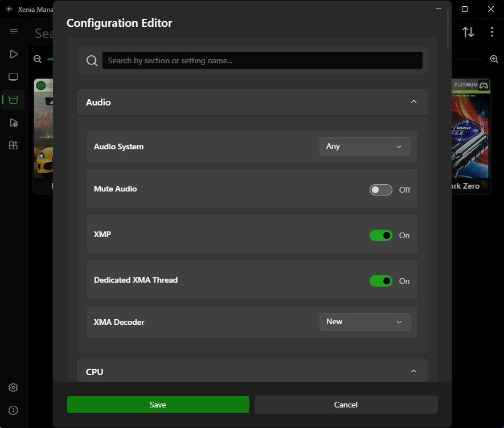Disable the Dedicated XMA Thread switch
The width and height of the screenshot is (504, 428).
point(380,281)
